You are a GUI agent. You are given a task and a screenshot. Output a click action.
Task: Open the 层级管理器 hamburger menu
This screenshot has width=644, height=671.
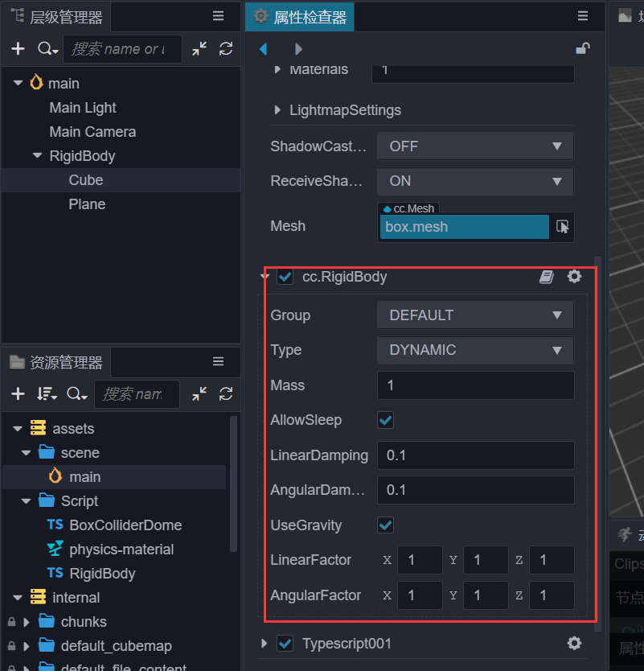217,15
